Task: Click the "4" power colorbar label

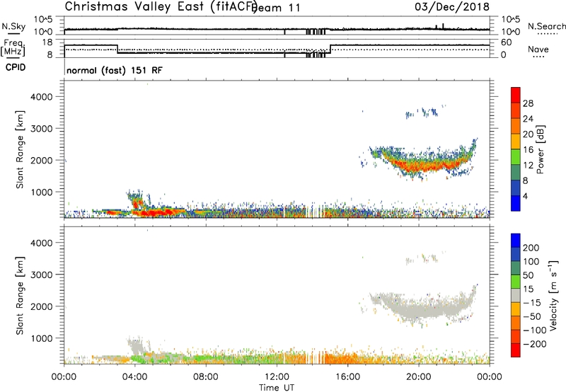Action: coord(526,197)
